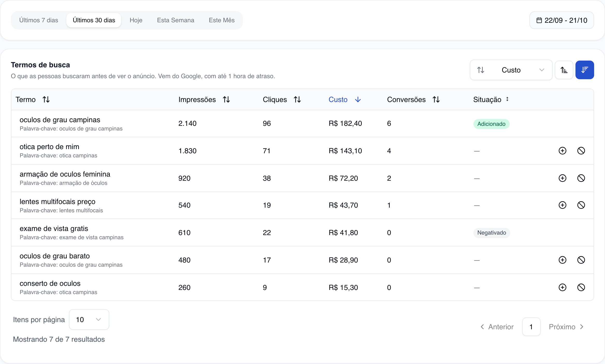Click cost value R$ 15,30
Image resolution: width=605 pixels, height=364 pixels.
pyautogui.click(x=343, y=287)
